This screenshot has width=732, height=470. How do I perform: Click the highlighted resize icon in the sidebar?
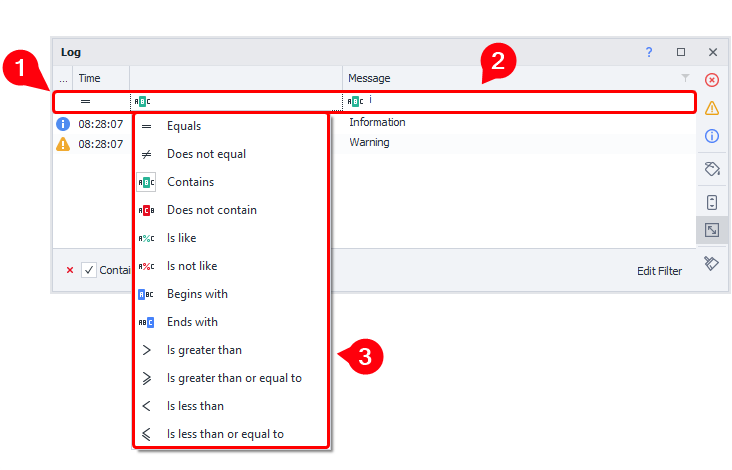click(x=712, y=230)
